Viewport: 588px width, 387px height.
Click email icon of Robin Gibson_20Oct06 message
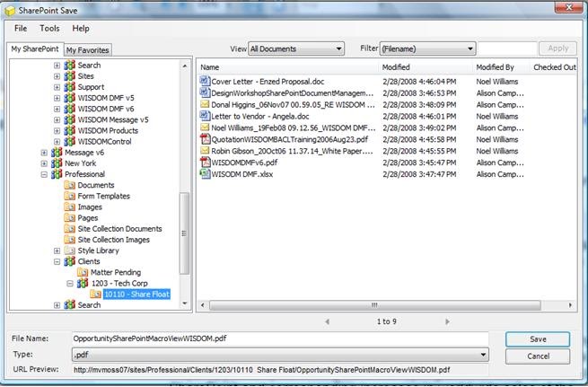205,151
